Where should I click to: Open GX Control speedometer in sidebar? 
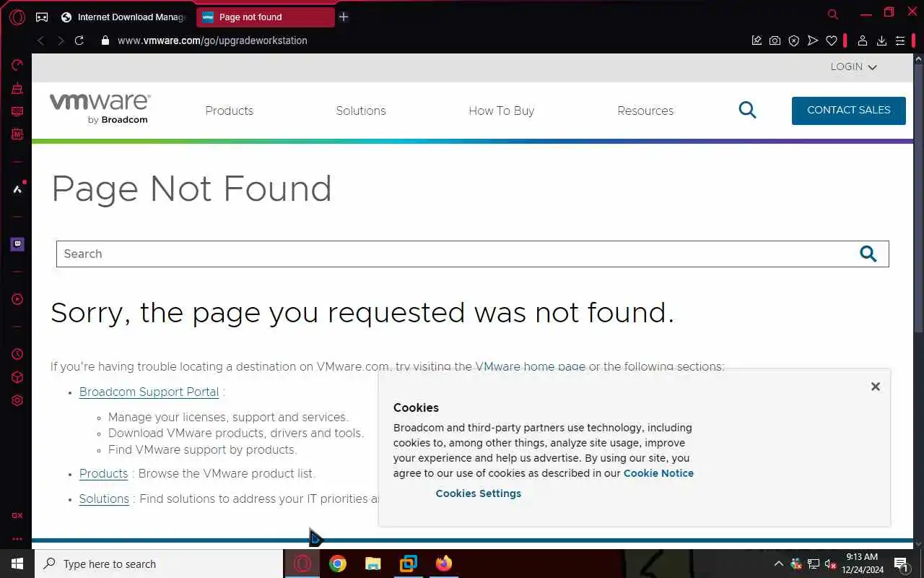click(x=17, y=65)
